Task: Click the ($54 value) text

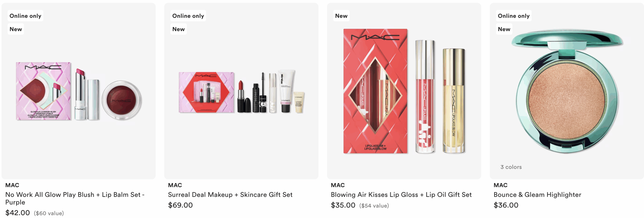Action: [374, 206]
